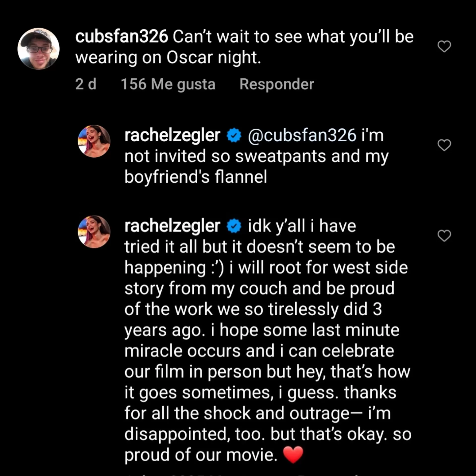Follow the blue @cubsfan326 mention
Image resolution: width=476 pixels, height=476 pixels.
(x=302, y=135)
